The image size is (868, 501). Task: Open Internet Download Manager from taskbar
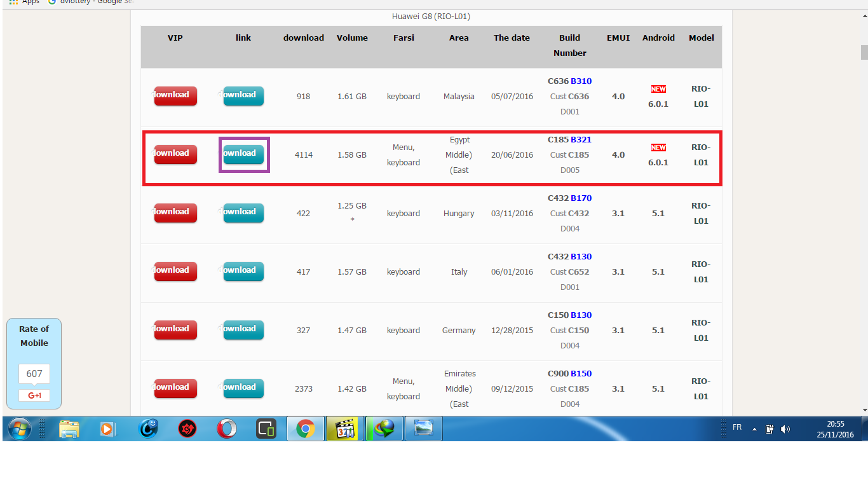click(384, 429)
